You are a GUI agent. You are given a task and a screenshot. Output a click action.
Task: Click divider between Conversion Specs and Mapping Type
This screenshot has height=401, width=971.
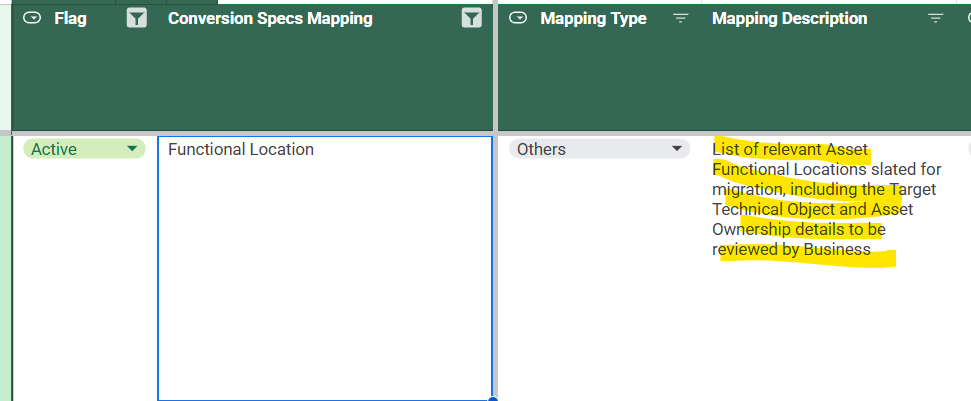coord(495,200)
